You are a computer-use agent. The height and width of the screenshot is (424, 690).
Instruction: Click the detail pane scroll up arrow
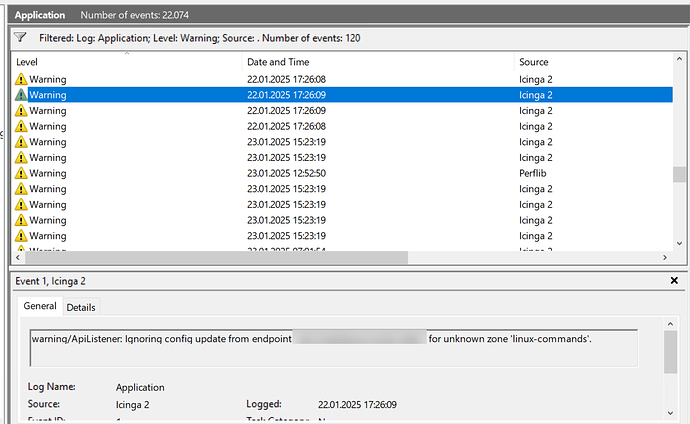pos(670,324)
